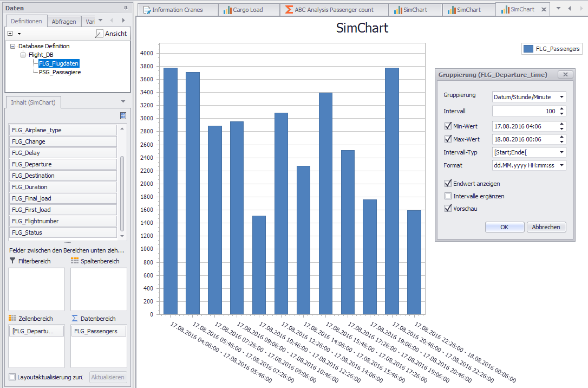Click the Filterbereich funnel icon
The image size is (588, 388).
[13, 261]
